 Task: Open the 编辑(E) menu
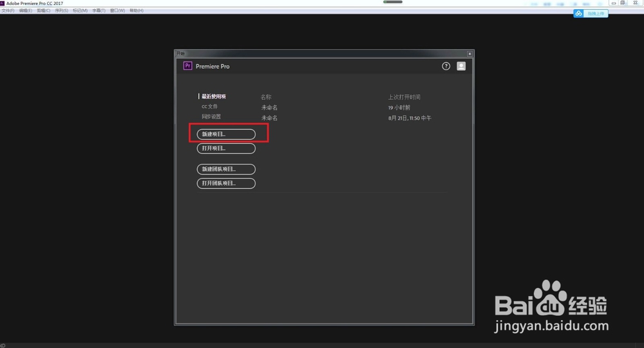pos(26,11)
